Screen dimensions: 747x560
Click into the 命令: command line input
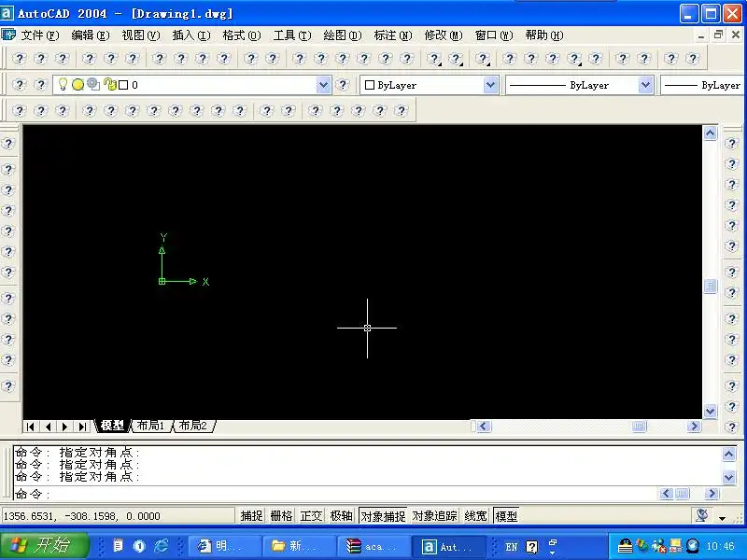click(x=335, y=494)
